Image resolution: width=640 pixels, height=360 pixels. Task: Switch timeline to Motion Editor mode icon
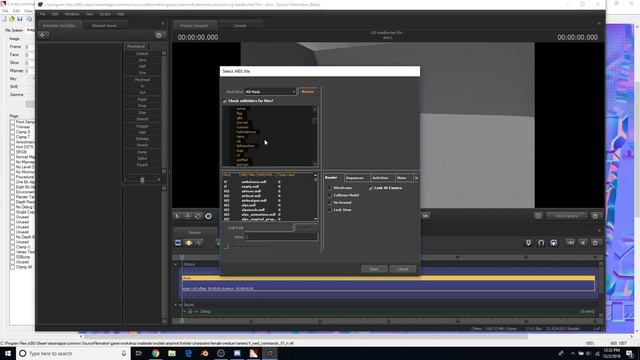[x=188, y=243]
